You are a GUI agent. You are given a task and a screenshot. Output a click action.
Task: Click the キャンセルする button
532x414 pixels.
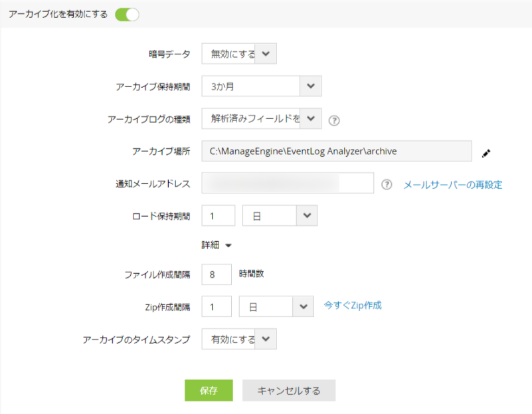point(289,391)
